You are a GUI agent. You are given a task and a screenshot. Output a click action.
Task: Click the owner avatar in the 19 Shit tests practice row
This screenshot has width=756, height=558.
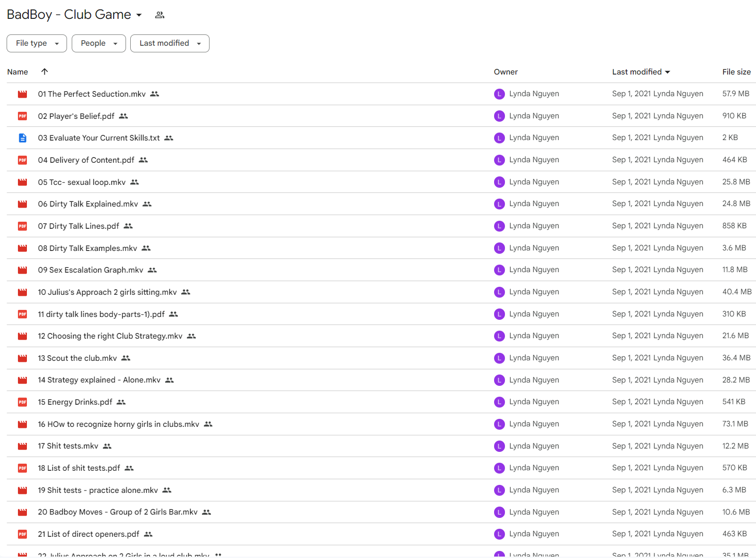(499, 490)
